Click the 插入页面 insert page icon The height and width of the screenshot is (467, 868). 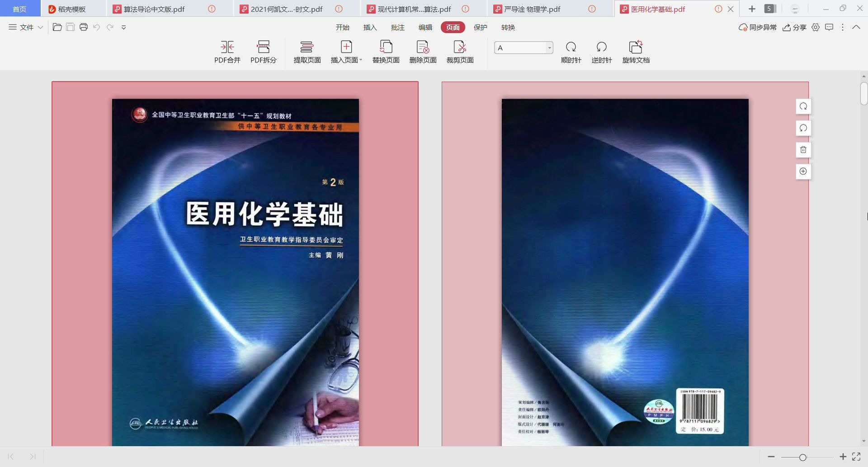tap(346, 47)
